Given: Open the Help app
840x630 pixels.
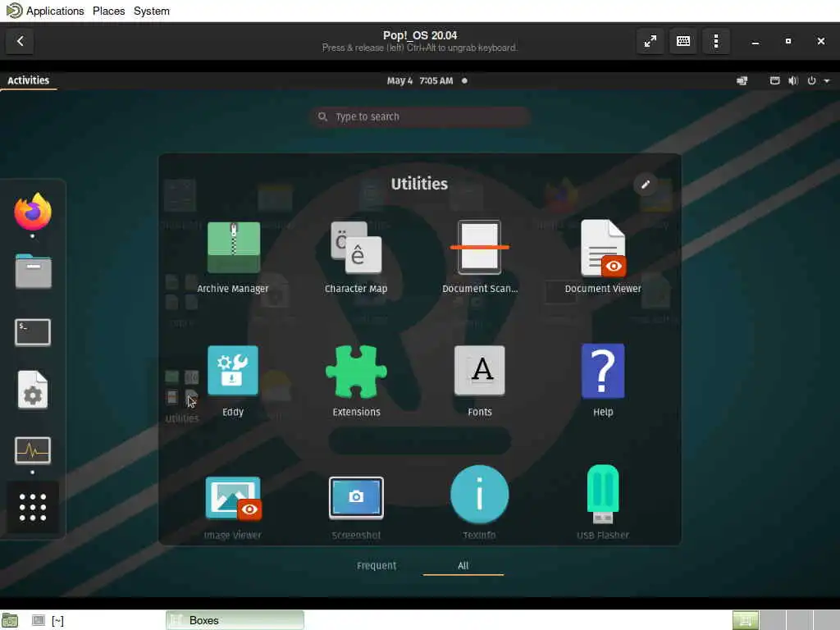Looking at the screenshot, I should click(603, 381).
